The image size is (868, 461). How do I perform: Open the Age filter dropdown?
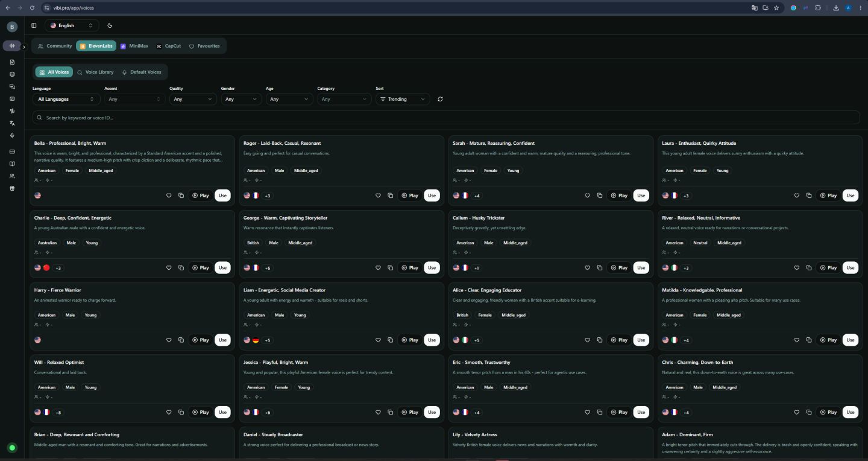(x=289, y=99)
